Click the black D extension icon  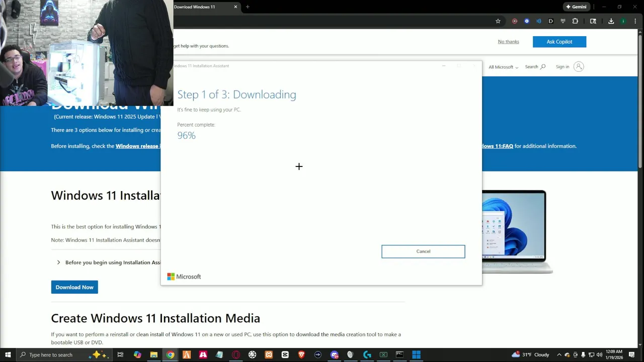(551, 21)
